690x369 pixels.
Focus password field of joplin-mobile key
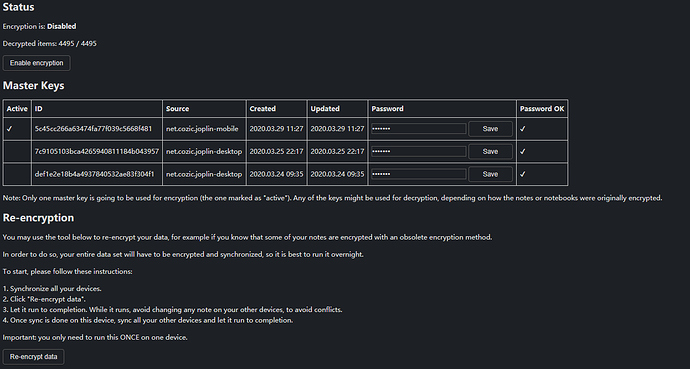[x=418, y=129]
